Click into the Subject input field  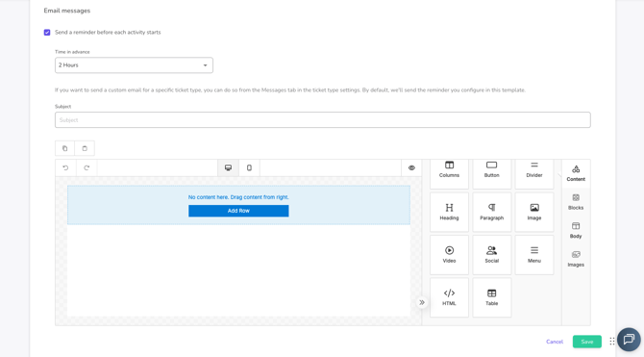click(323, 120)
